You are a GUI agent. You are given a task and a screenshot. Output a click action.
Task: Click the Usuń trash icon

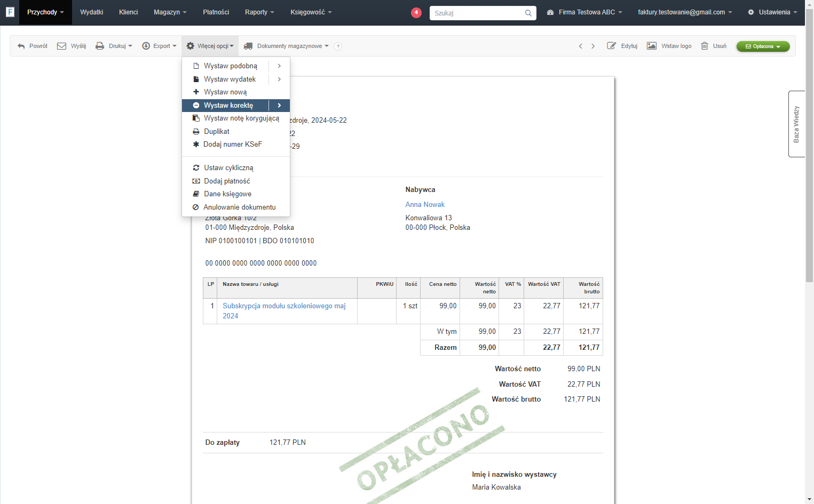click(705, 46)
